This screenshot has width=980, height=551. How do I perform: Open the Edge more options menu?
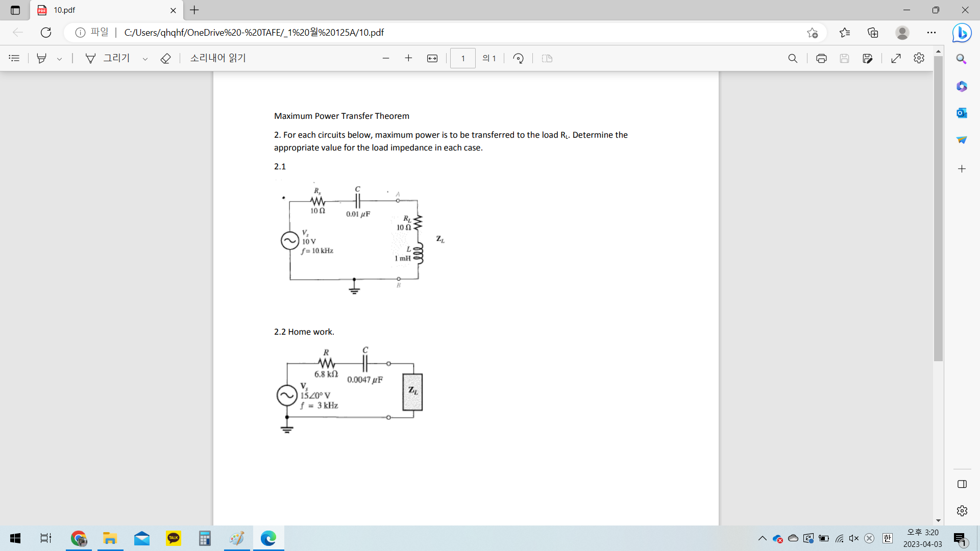(x=932, y=32)
